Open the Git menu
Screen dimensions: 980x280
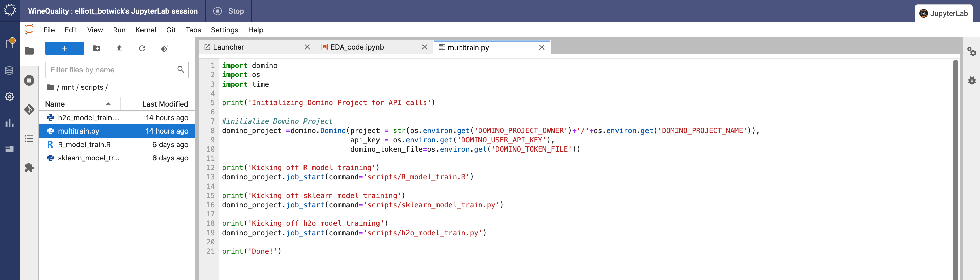(x=171, y=30)
